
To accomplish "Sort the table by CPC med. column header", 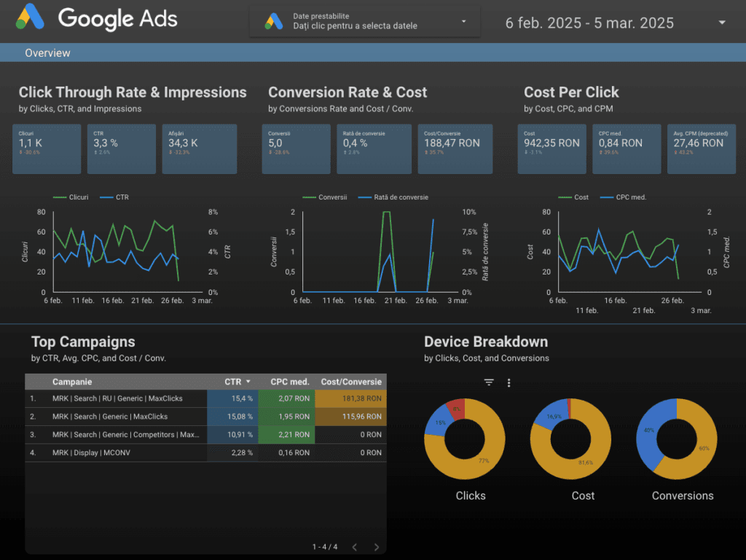I will 289,382.
